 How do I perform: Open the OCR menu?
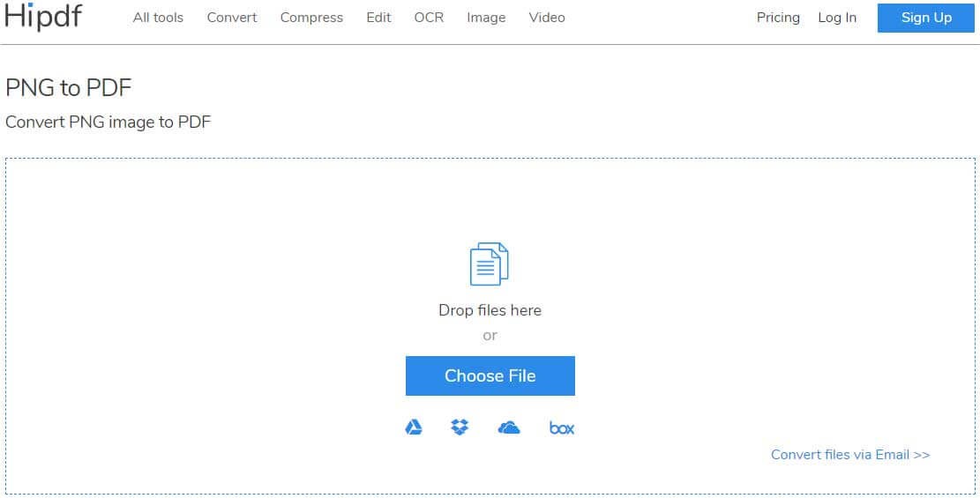(x=429, y=18)
